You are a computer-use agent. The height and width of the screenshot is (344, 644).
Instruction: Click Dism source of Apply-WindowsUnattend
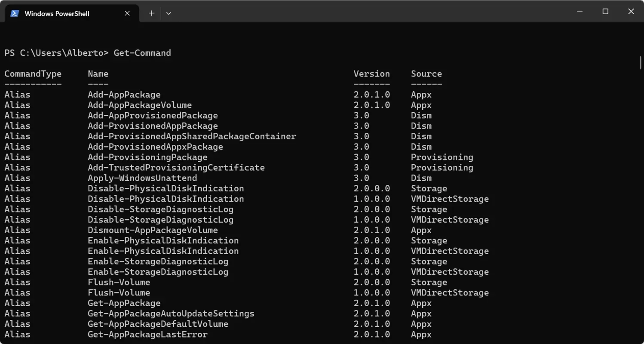(x=421, y=178)
